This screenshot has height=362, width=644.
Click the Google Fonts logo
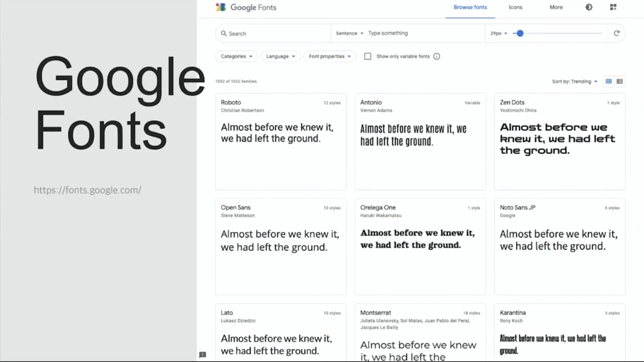(246, 7)
